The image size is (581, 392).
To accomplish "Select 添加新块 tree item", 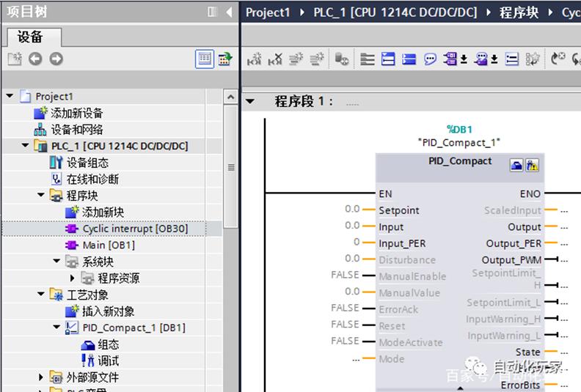I will click(103, 212).
